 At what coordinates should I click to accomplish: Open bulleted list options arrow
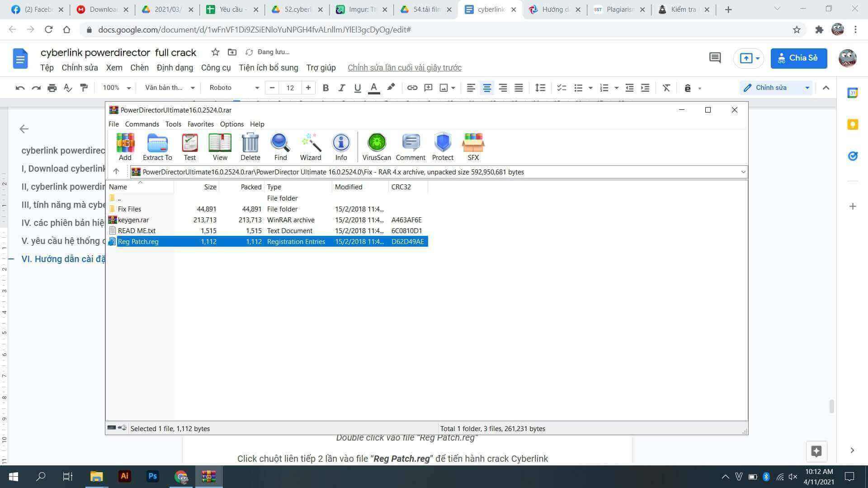tap(590, 88)
